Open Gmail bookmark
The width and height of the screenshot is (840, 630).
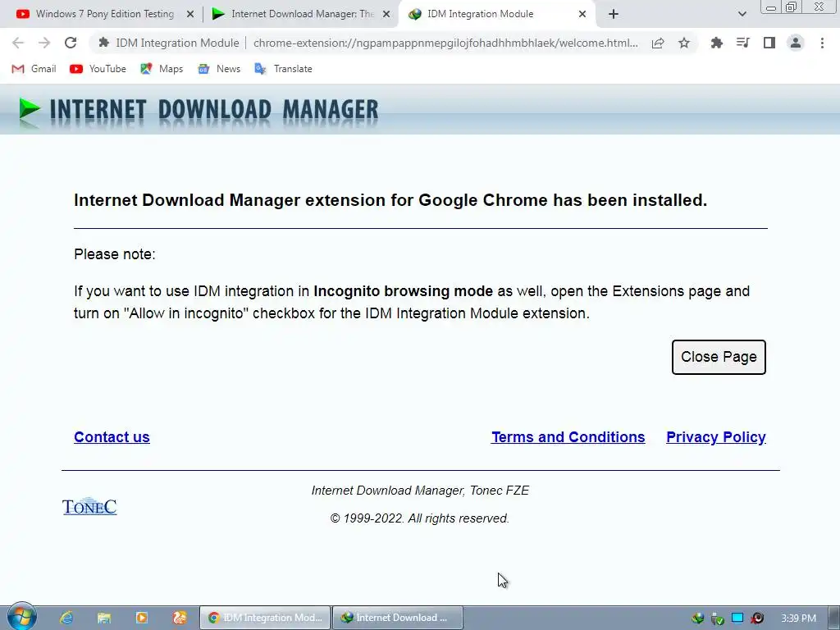point(34,69)
